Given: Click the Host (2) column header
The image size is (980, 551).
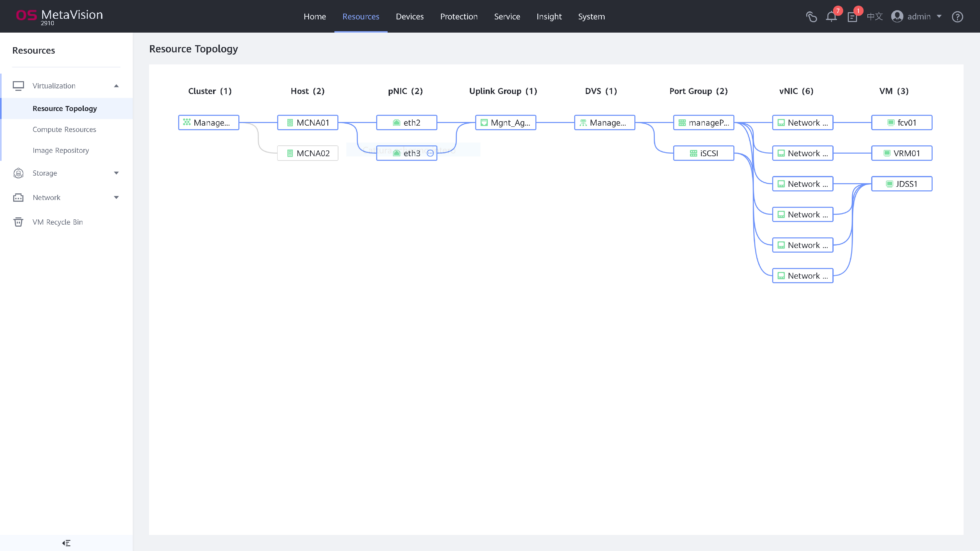Looking at the screenshot, I should tap(308, 91).
